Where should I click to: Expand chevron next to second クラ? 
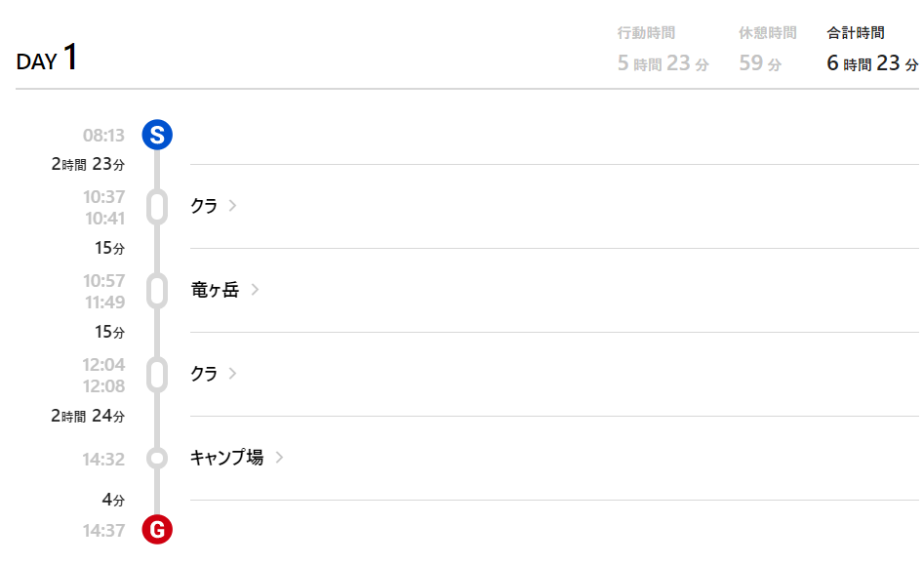233,373
